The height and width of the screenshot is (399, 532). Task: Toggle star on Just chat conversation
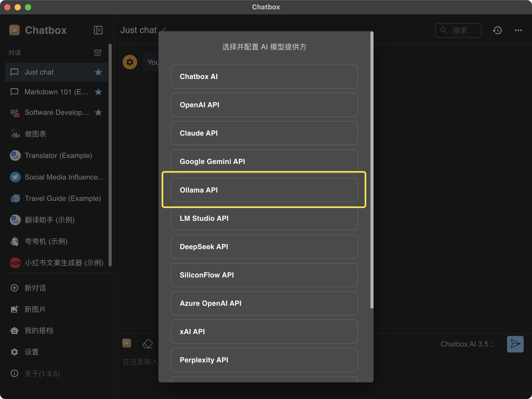98,72
